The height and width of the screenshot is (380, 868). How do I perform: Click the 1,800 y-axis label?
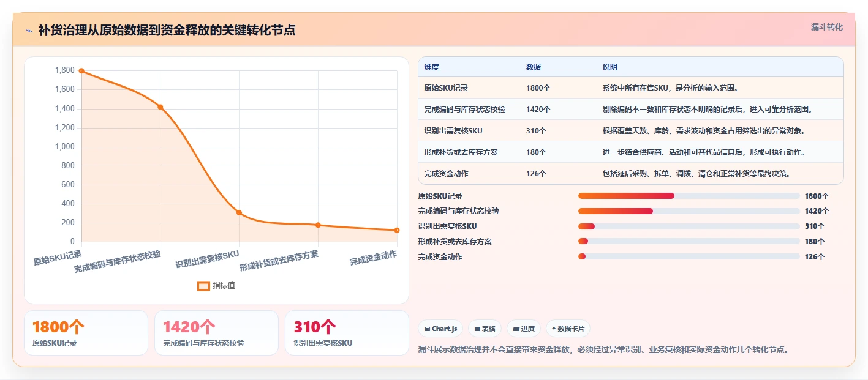click(64, 70)
